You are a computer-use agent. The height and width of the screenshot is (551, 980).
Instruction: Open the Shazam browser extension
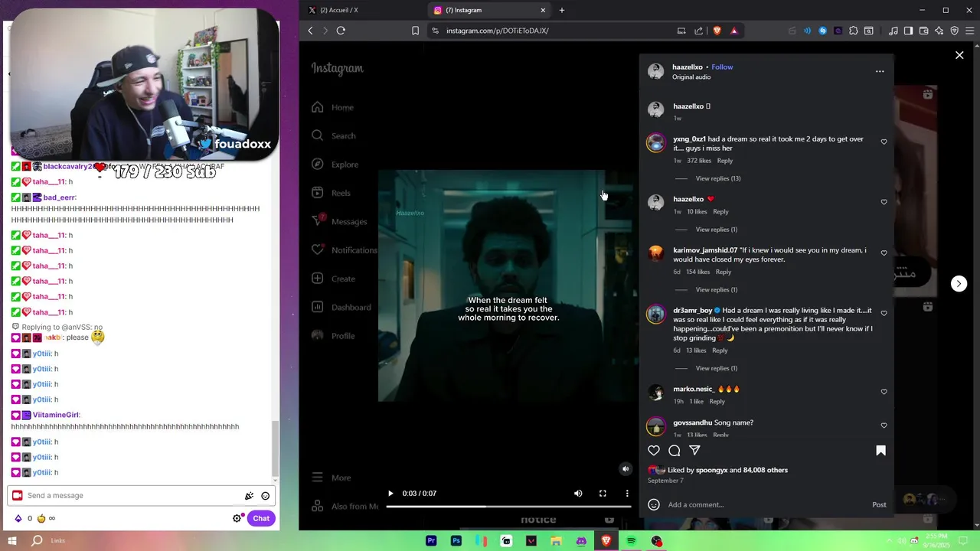coord(823,31)
